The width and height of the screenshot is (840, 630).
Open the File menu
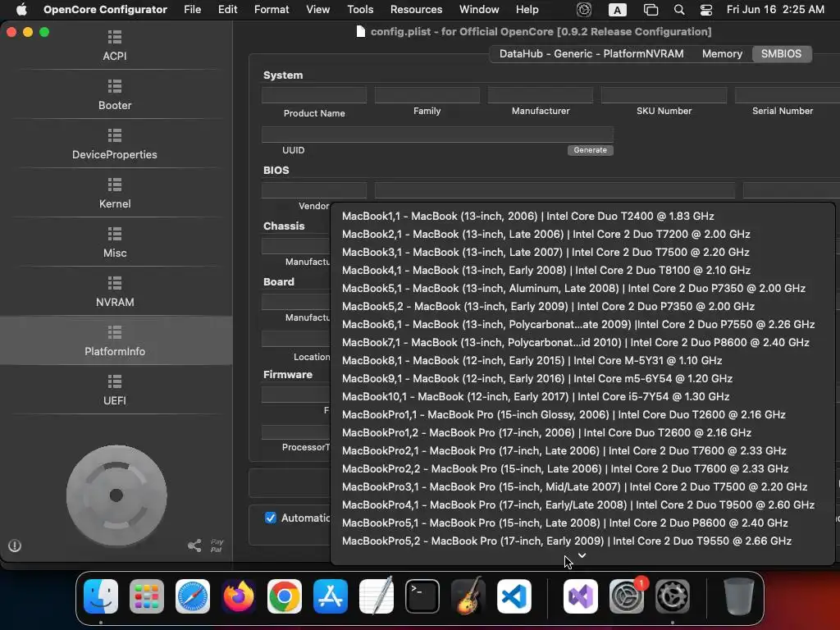pyautogui.click(x=192, y=10)
